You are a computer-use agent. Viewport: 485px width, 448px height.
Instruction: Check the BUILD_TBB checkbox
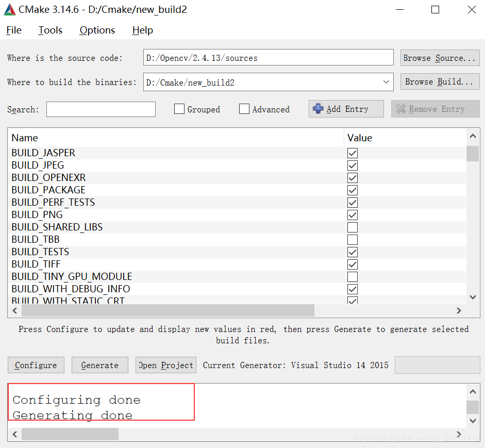tap(353, 240)
